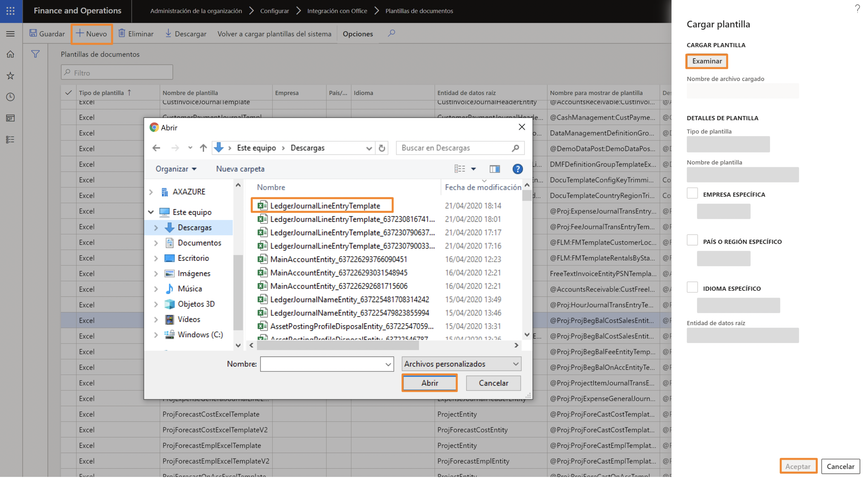Toggle the preview pane in Abrir dialog
The height and width of the screenshot is (478, 868).
494,169
